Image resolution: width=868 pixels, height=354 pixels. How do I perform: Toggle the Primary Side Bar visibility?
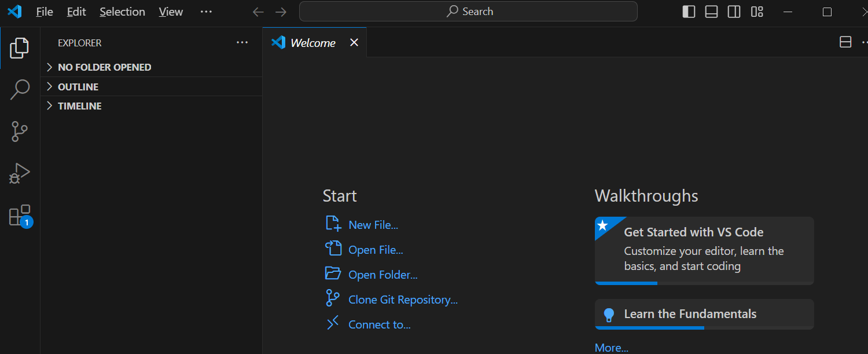pos(689,12)
